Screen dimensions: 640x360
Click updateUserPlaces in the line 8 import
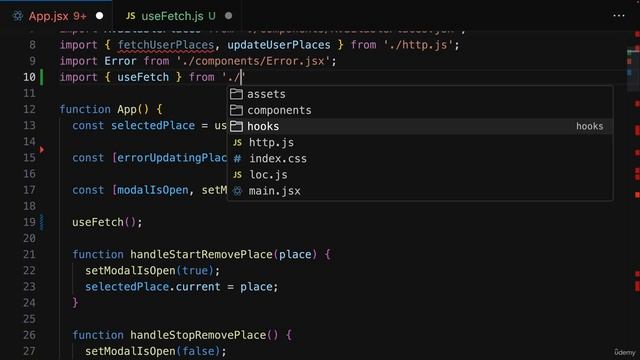[279, 45]
